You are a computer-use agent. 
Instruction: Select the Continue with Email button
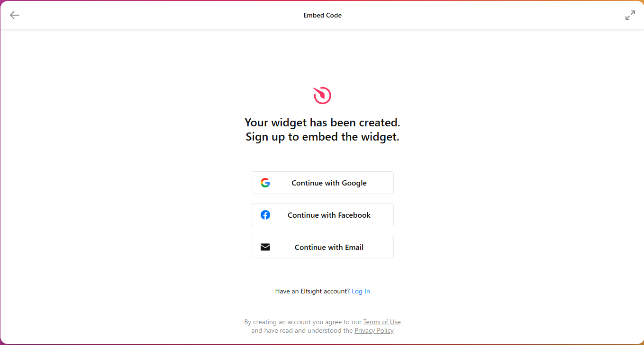[323, 247]
